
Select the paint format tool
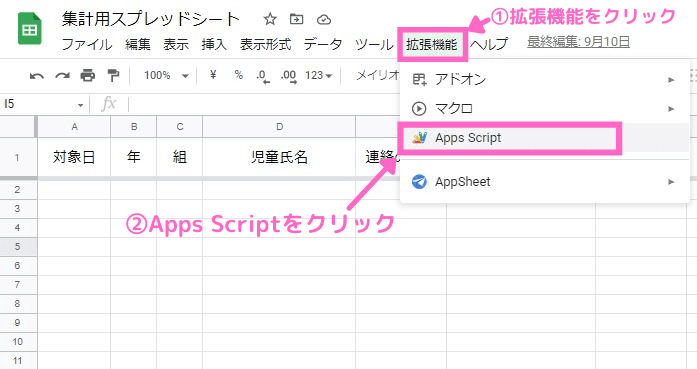point(113,76)
